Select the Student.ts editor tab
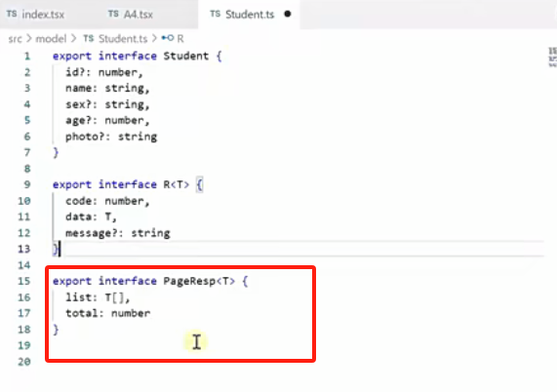The height and width of the screenshot is (392, 557). click(x=249, y=15)
